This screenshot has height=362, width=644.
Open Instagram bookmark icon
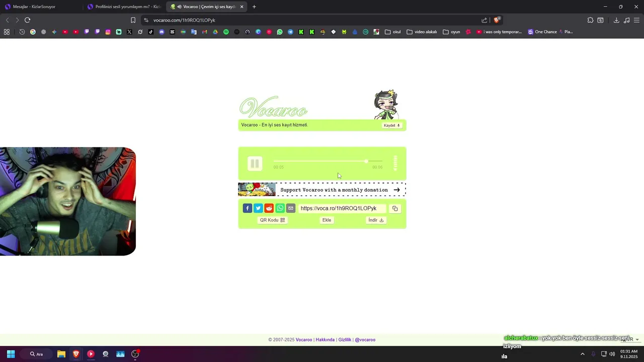108,32
